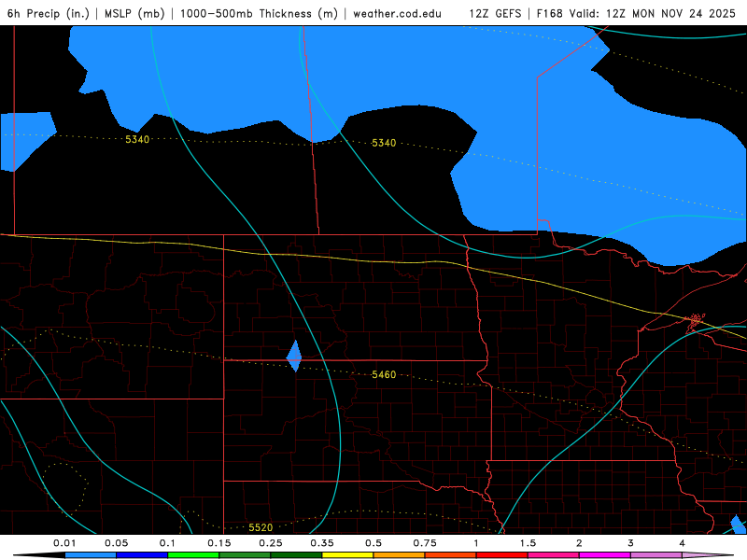Click the small blue diamond precipitation patch mid-map
The width and height of the screenshot is (747, 560).
[x=294, y=357]
